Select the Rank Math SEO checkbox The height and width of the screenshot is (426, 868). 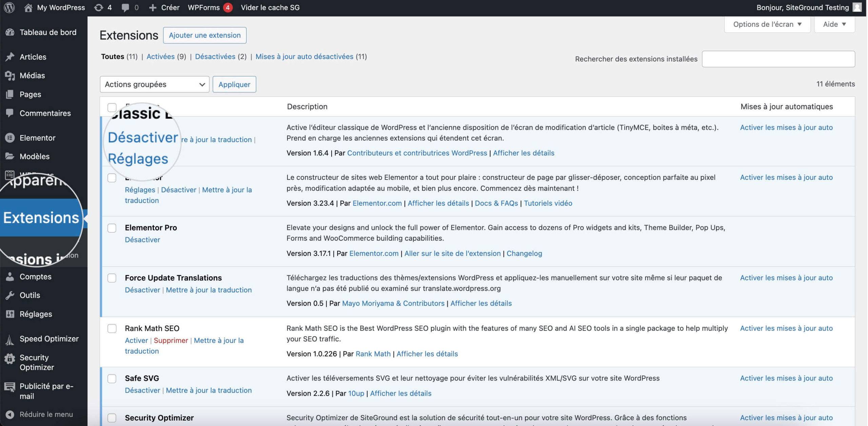(x=112, y=329)
